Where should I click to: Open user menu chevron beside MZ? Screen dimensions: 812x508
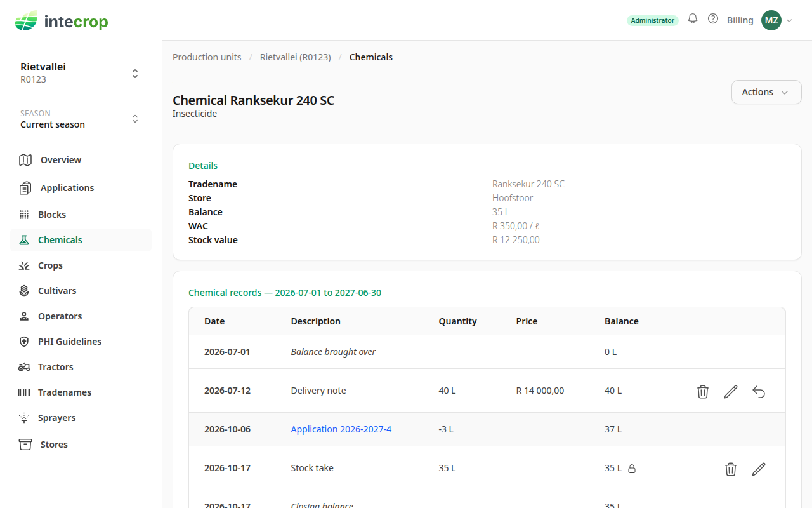(789, 20)
